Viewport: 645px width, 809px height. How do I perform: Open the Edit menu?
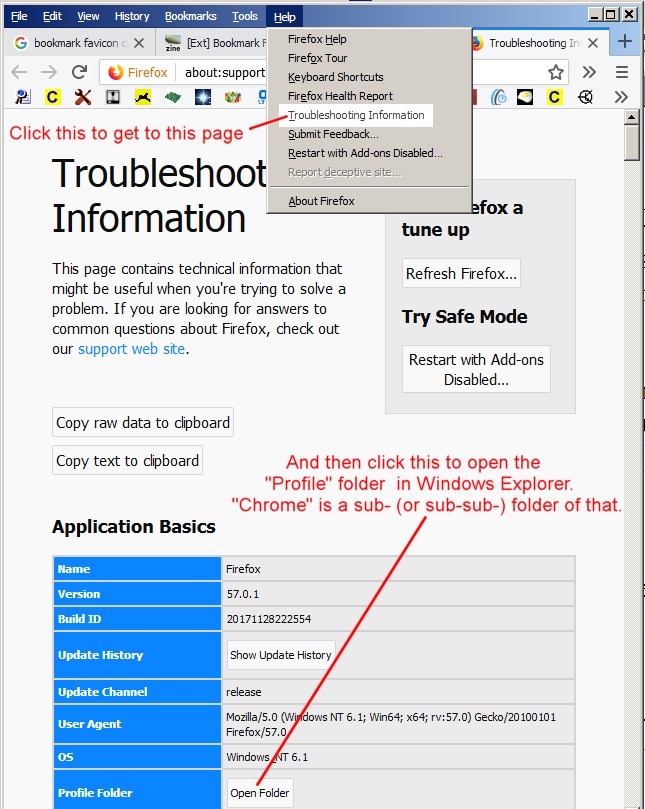pyautogui.click(x=52, y=17)
